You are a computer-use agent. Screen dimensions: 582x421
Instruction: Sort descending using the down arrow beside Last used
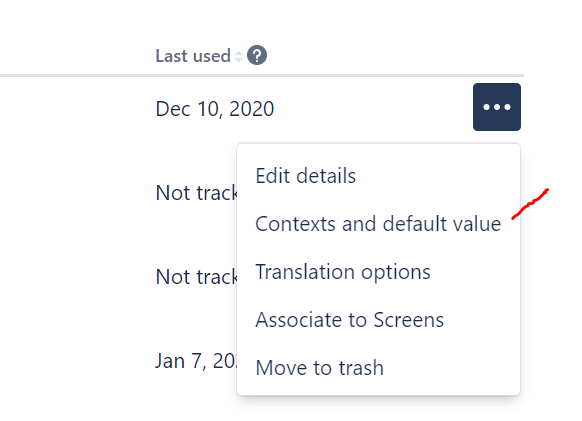coord(238,59)
